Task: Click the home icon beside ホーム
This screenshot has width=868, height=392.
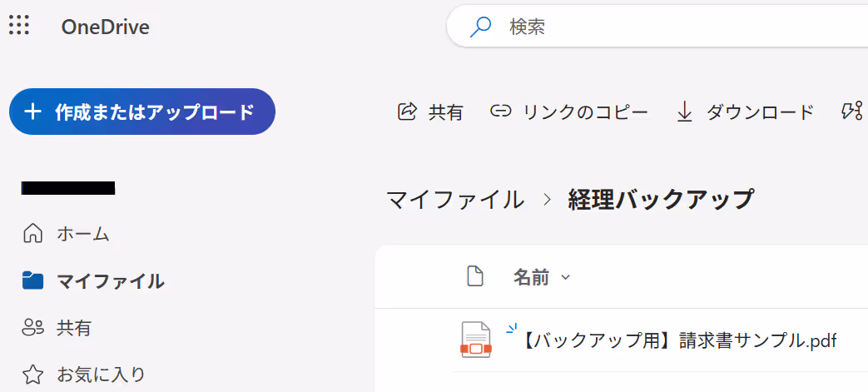Action: tap(32, 234)
